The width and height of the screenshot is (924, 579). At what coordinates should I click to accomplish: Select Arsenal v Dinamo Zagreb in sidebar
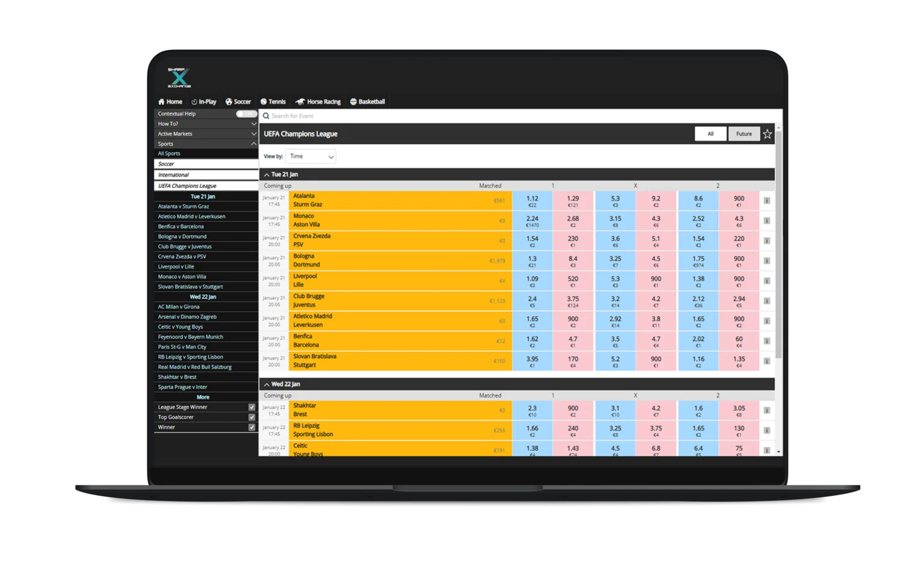[x=206, y=317]
